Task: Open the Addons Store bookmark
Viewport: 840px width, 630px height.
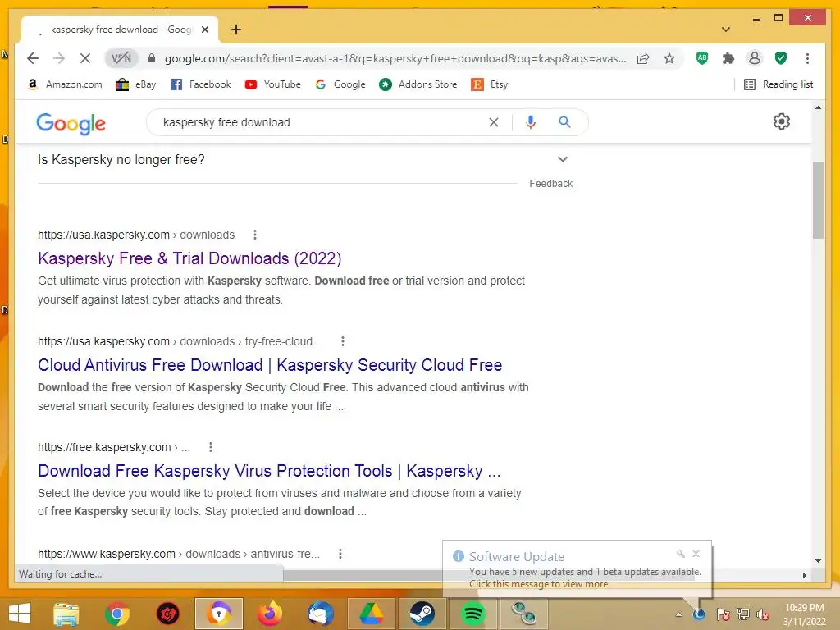Action: coord(418,84)
